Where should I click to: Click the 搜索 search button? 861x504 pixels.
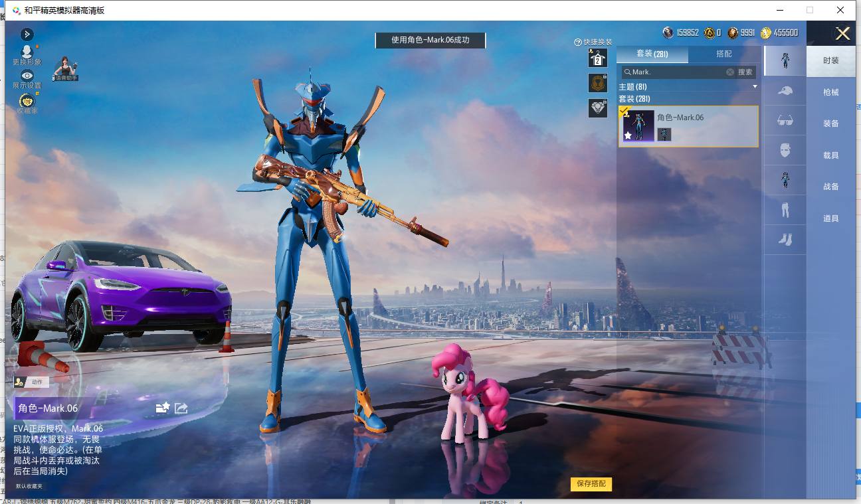pos(745,72)
